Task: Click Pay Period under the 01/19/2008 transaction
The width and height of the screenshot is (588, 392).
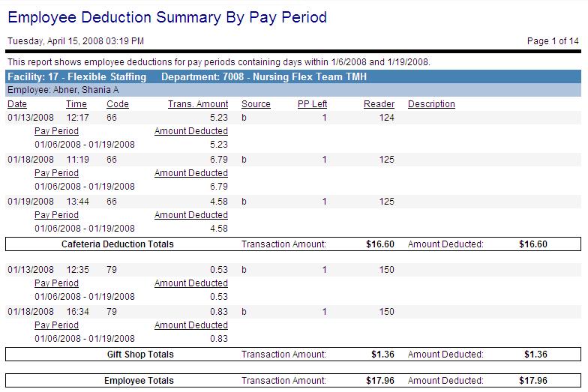Action: [x=56, y=215]
